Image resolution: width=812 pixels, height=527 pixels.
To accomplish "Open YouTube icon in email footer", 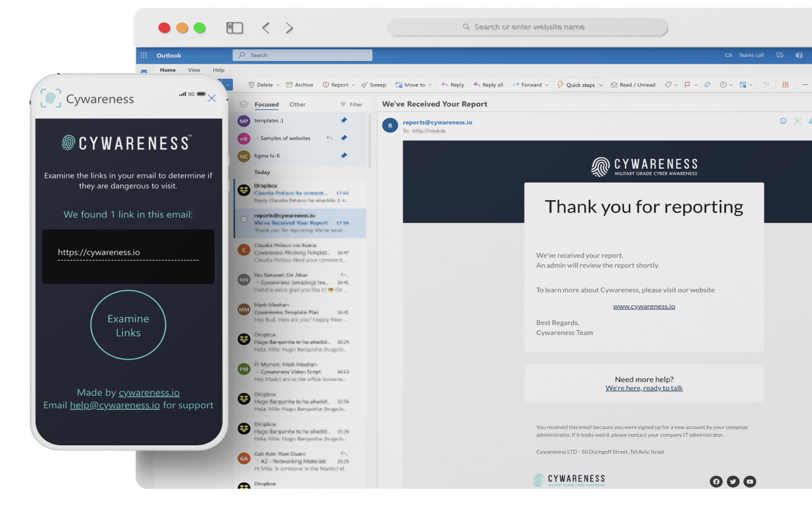I will click(x=750, y=482).
